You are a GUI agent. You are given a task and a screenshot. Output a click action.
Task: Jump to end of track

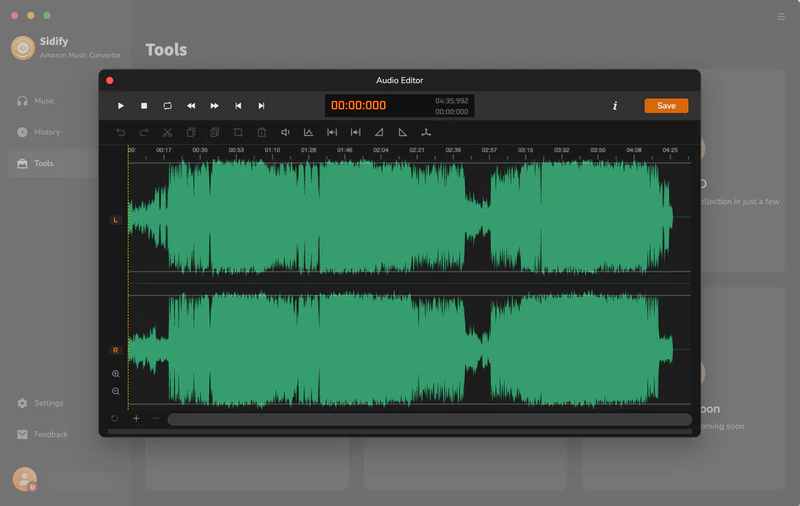[x=261, y=106]
